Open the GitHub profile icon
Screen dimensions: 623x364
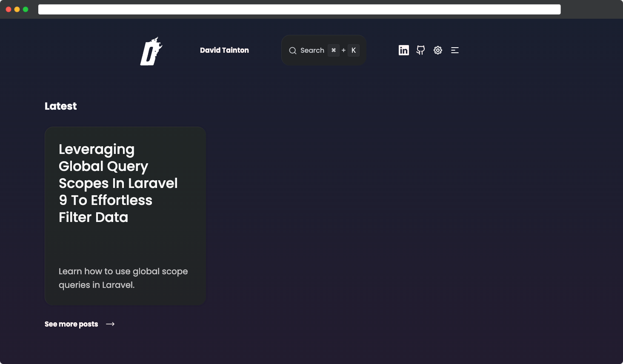point(420,50)
